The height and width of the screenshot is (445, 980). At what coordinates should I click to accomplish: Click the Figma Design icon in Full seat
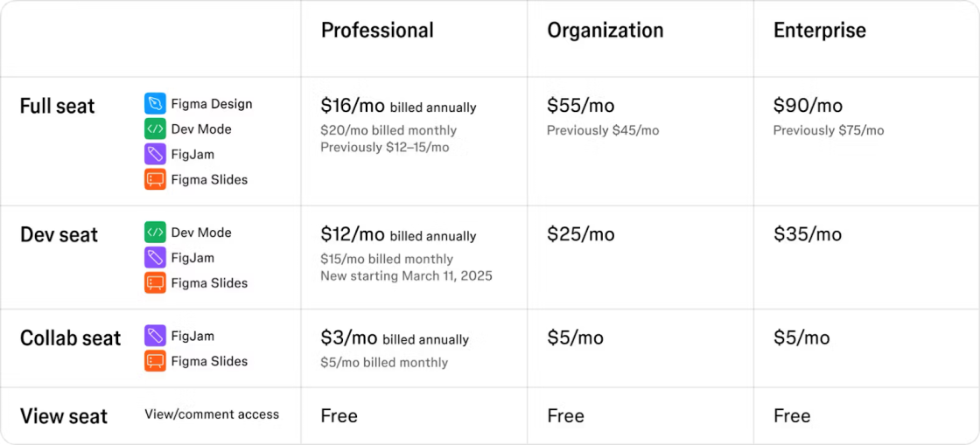click(155, 104)
